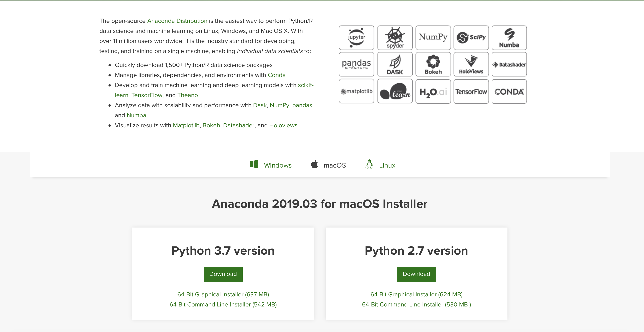Screen dimensions: 644x332
Task: Open 64-Bit Command Line Installer (530 MB) link
Action: pos(417,305)
